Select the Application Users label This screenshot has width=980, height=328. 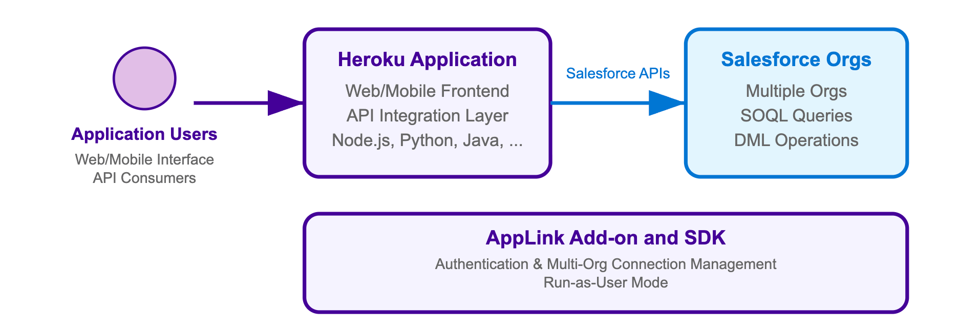144,134
